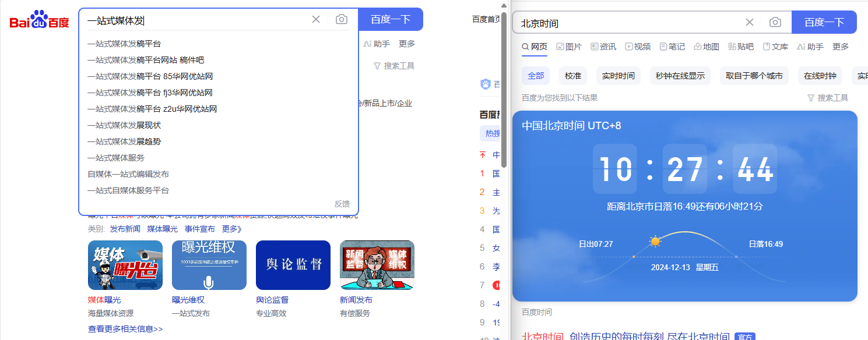Click 百度时间 source label below the clock
The width and height of the screenshot is (868, 340).
pos(537,312)
